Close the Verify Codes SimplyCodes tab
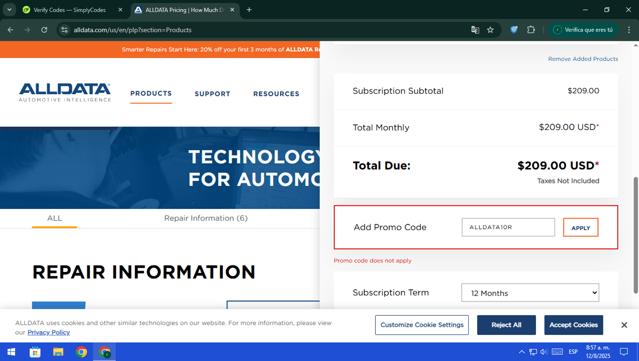The height and width of the screenshot is (361, 639). (x=120, y=10)
